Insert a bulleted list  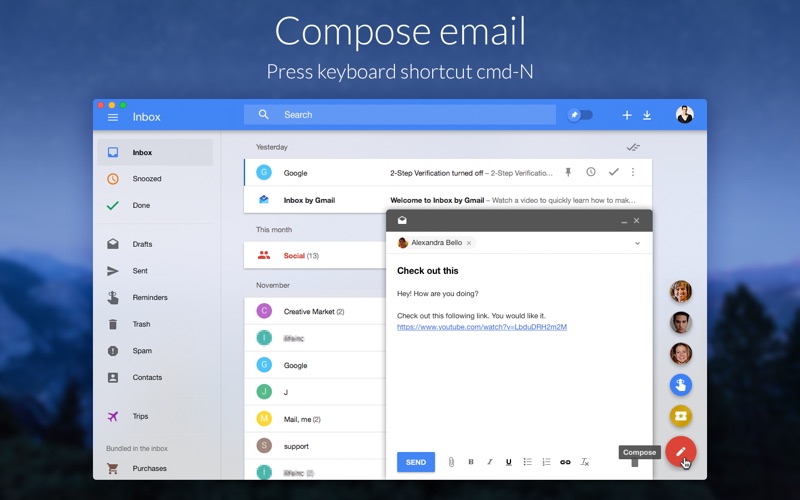[x=527, y=462]
